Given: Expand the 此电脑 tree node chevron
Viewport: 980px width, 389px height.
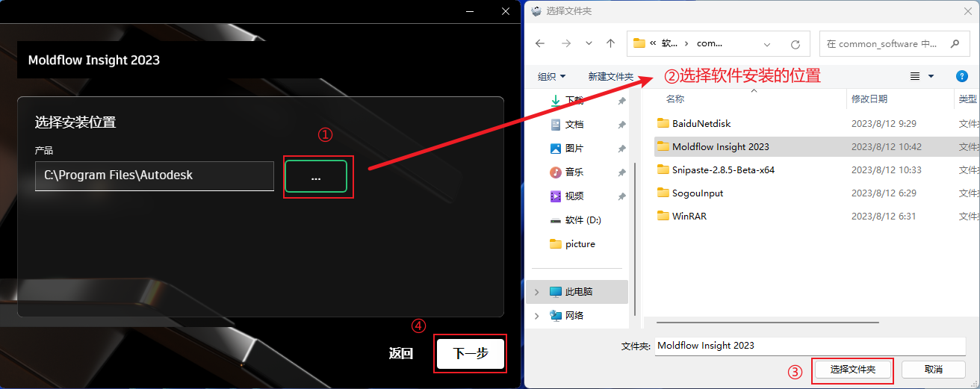Looking at the screenshot, I should tap(537, 291).
